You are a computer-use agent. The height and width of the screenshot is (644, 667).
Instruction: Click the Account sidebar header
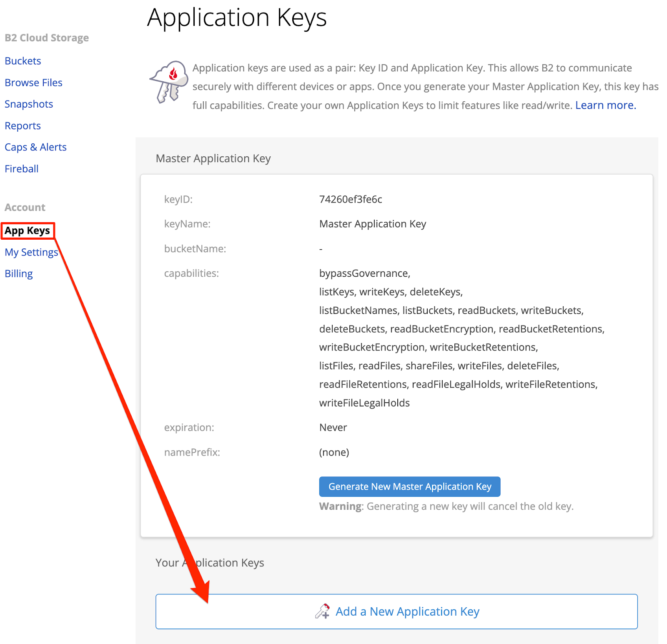pos(25,208)
